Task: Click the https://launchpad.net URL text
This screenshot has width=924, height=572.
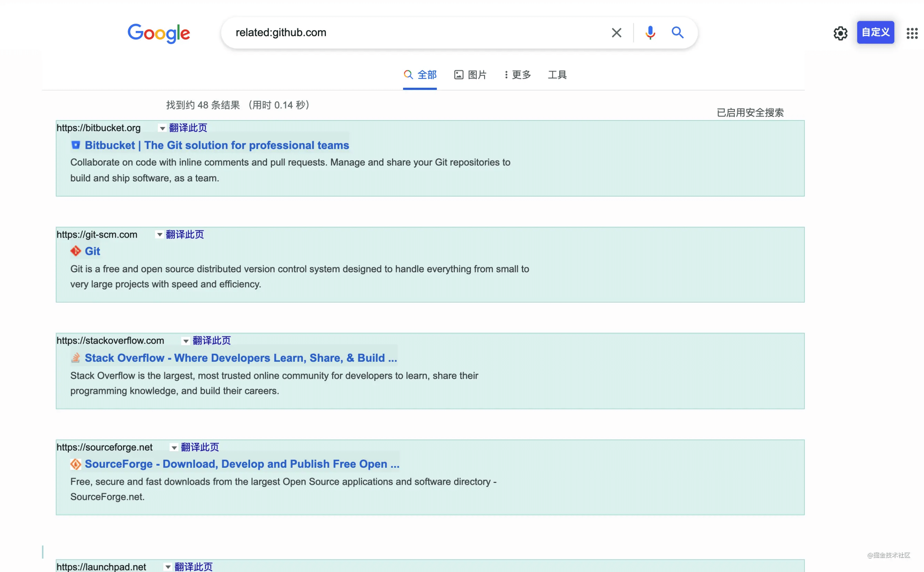Action: (101, 567)
